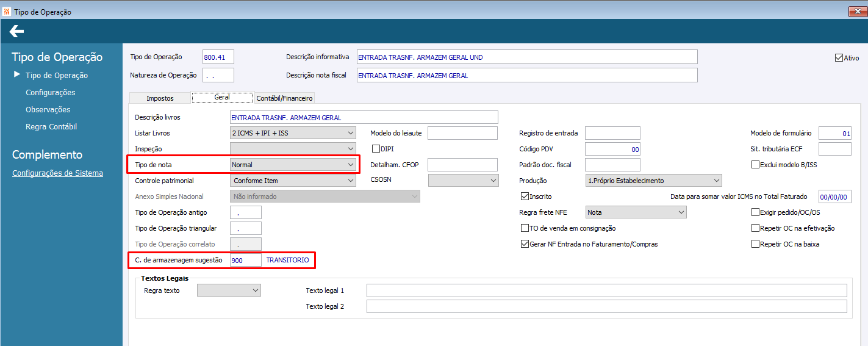868x346 pixels.
Task: Click the Natureza de Operação field
Action: tap(218, 75)
